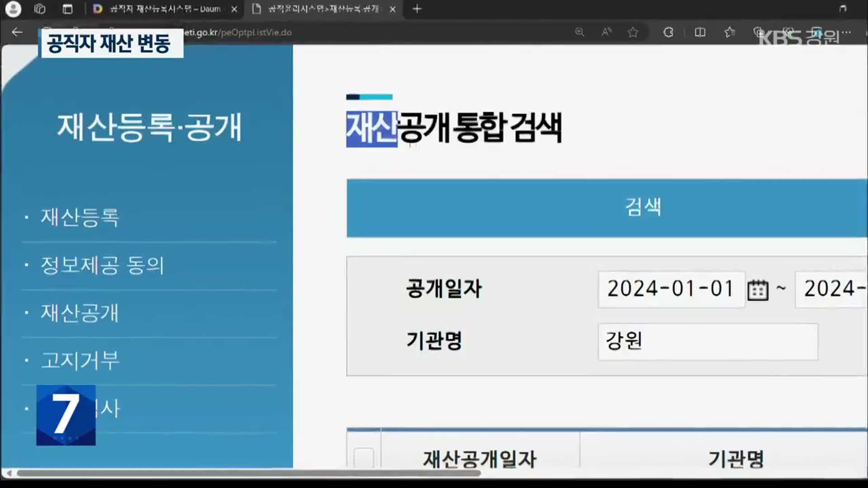Image resolution: width=868 pixels, height=488 pixels.
Task: Open new tab with plus button
Action: (x=417, y=9)
